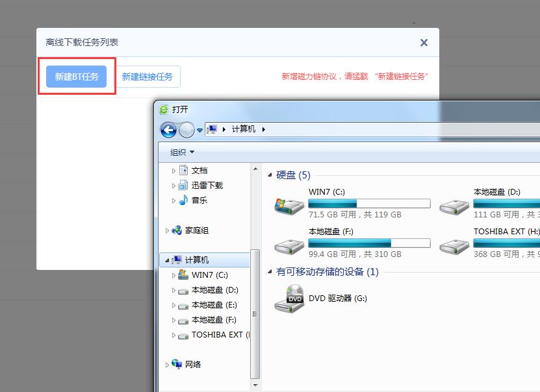
Task: Expand the arrow before 计算机 breadcrumb
Action: (x=224, y=129)
